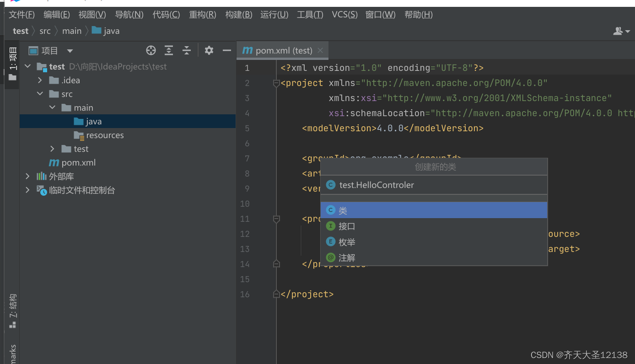Viewport: 635px width, 364px height.
Task: Click the Maven m icon on editor tab
Action: pyautogui.click(x=248, y=50)
